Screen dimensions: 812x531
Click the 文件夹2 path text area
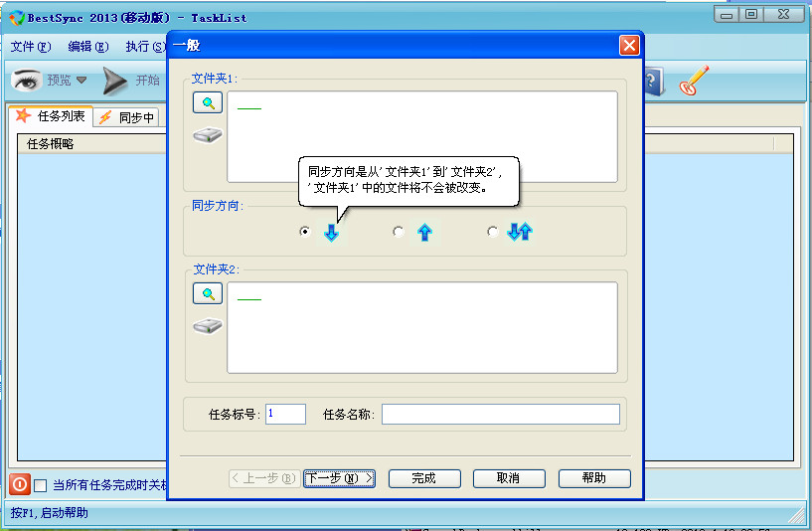coord(422,327)
